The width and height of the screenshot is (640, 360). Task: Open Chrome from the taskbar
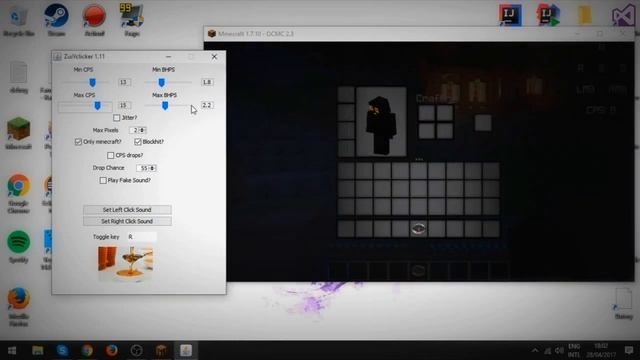pos(87,350)
